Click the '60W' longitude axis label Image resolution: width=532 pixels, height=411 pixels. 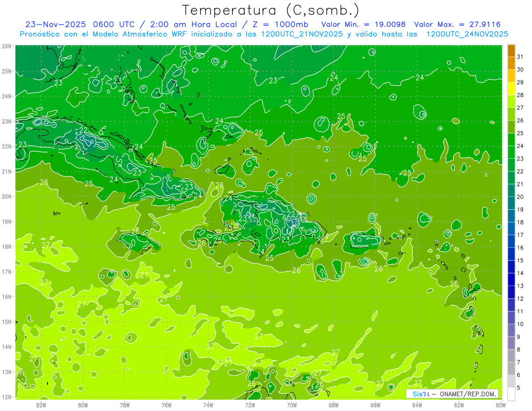pyautogui.click(x=501, y=404)
